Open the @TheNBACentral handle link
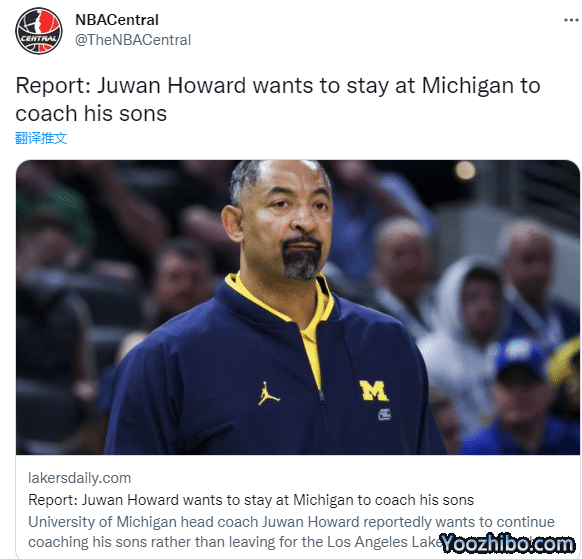This screenshot has width=582, height=559. [133, 40]
